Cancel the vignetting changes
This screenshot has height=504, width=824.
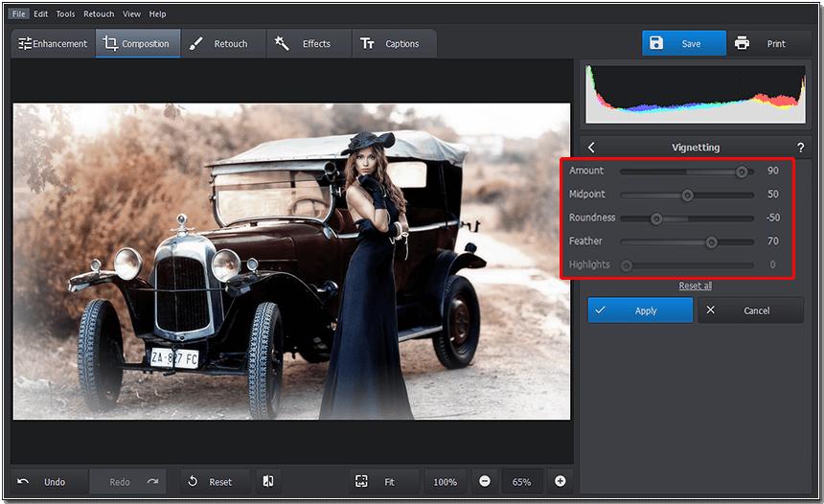pyautogui.click(x=750, y=310)
